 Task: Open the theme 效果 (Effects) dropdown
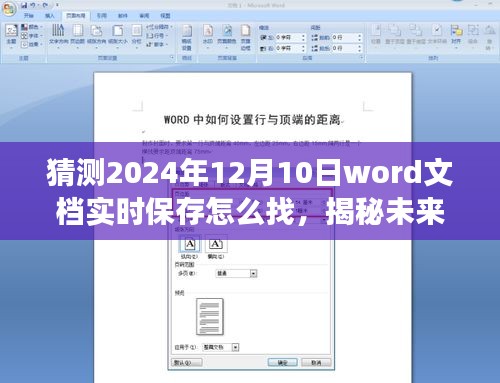[32, 44]
